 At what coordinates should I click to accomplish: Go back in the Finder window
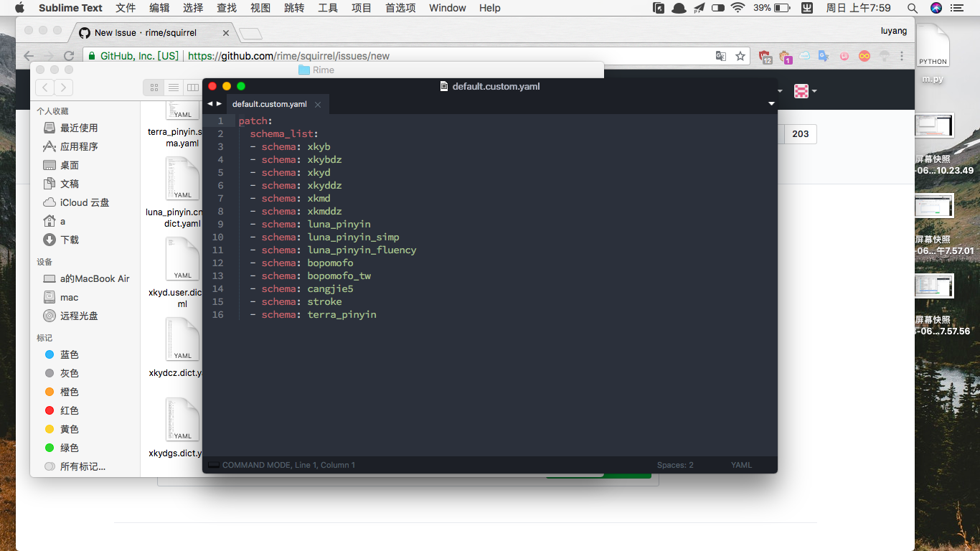(x=44, y=88)
